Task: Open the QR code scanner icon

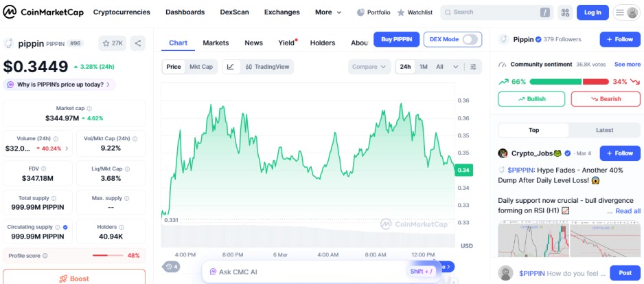Action: (x=565, y=12)
